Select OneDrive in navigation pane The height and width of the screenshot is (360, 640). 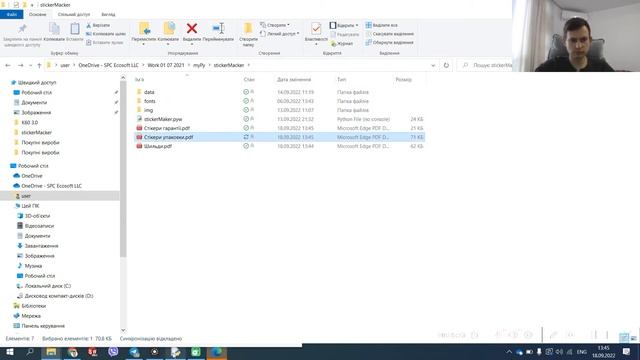[31, 176]
